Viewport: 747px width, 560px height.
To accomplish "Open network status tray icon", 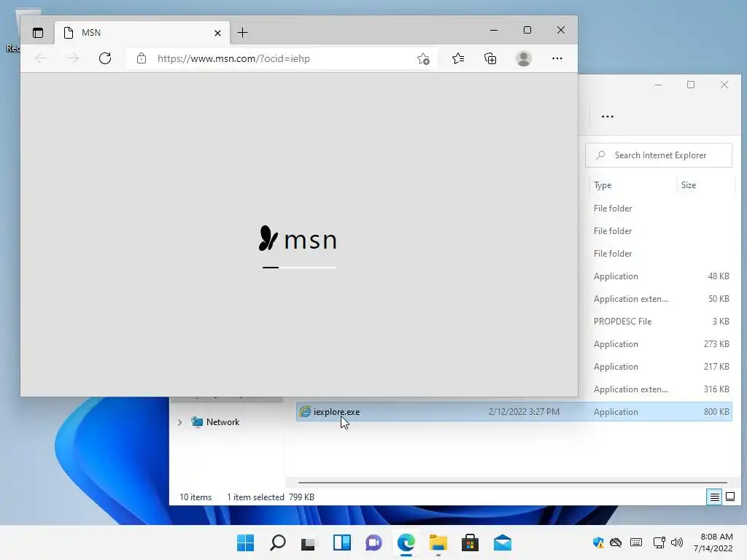I will coord(659,542).
